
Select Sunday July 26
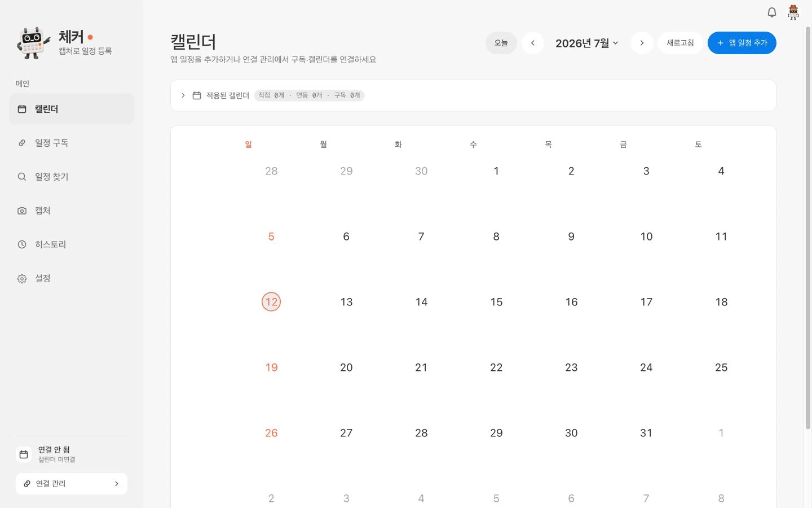click(x=271, y=433)
